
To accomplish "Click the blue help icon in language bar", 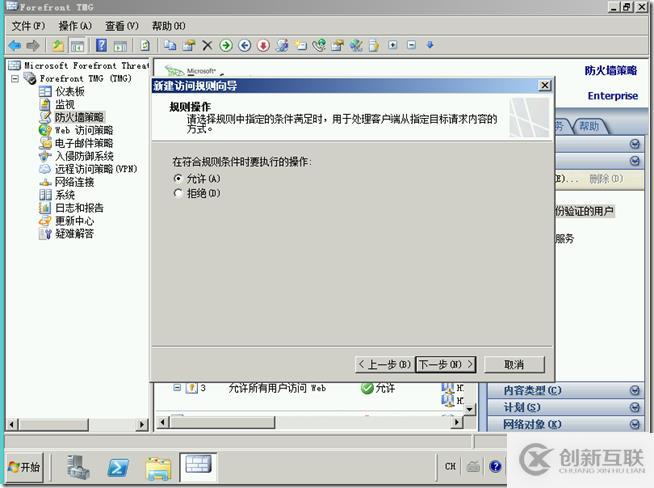I will tap(496, 466).
